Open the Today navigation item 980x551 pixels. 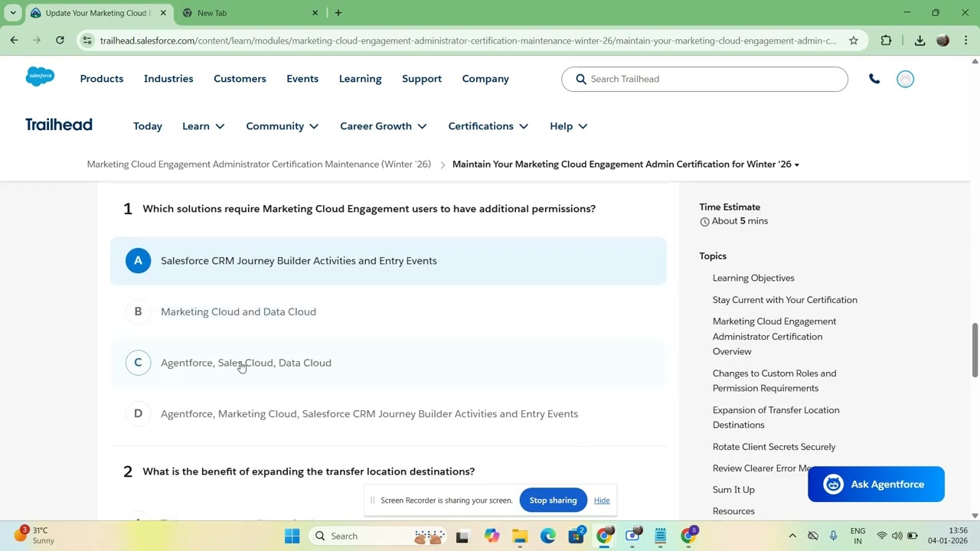click(x=148, y=126)
